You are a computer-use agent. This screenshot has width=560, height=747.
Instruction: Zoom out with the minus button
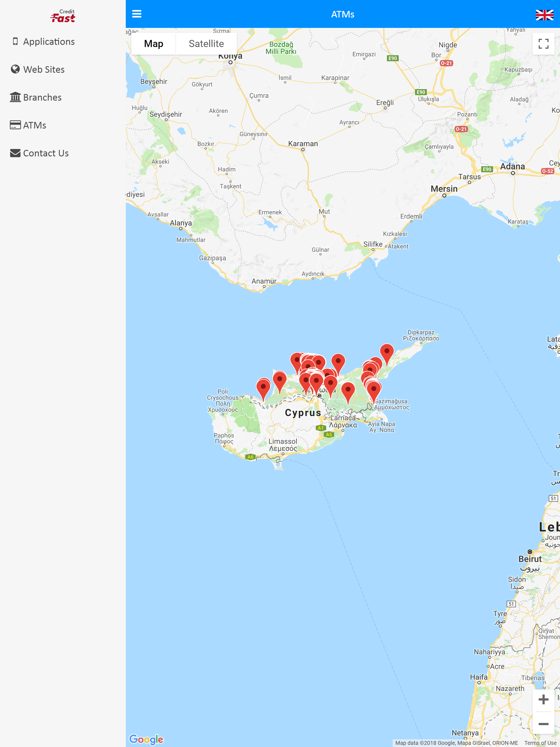543,723
